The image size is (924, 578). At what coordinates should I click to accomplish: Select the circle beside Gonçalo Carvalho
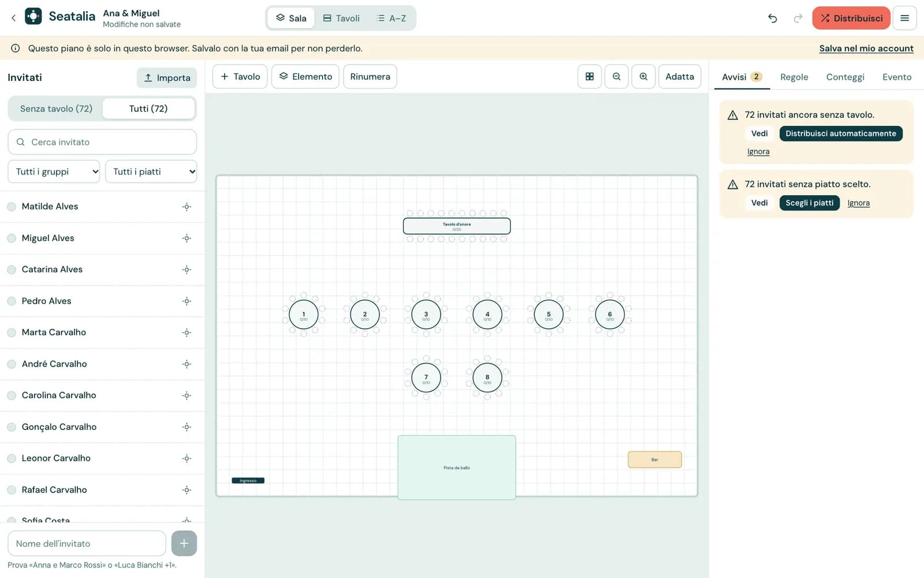pos(12,427)
